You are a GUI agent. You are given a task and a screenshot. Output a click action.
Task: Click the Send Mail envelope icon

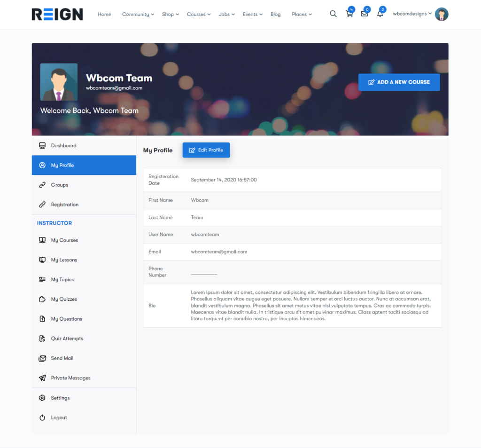[x=42, y=358]
